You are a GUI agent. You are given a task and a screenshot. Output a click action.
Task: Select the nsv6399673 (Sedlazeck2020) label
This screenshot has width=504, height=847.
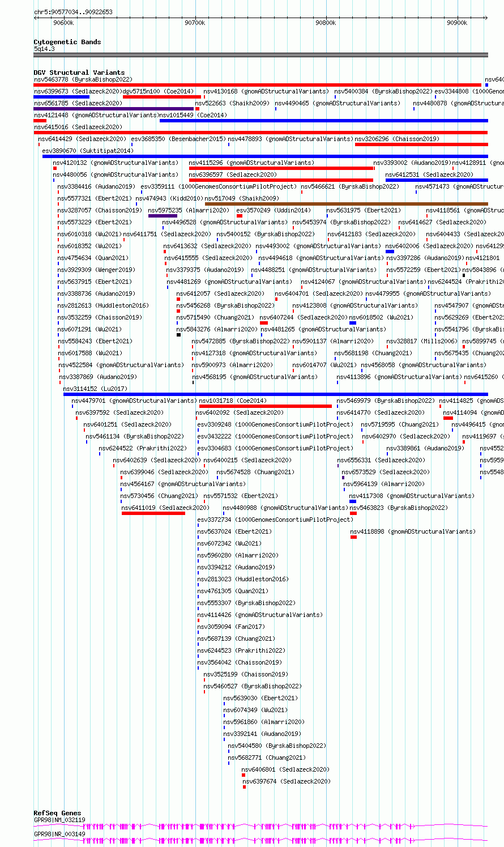point(78,92)
